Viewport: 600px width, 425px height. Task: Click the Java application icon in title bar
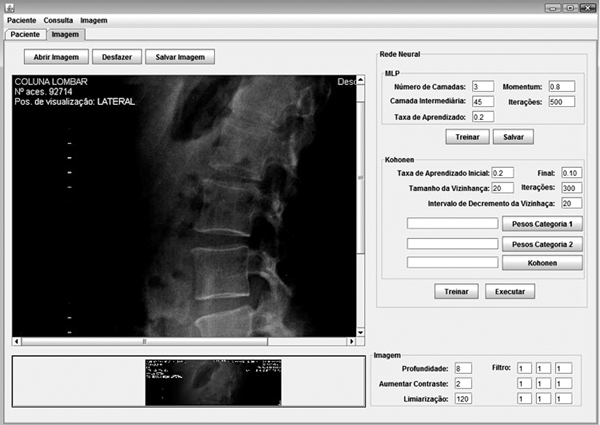click(8, 7)
